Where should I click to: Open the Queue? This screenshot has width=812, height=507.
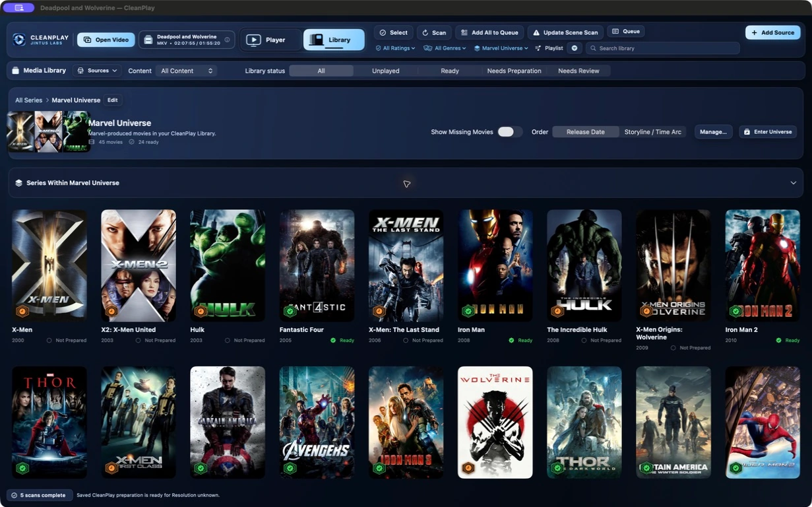[x=625, y=31]
